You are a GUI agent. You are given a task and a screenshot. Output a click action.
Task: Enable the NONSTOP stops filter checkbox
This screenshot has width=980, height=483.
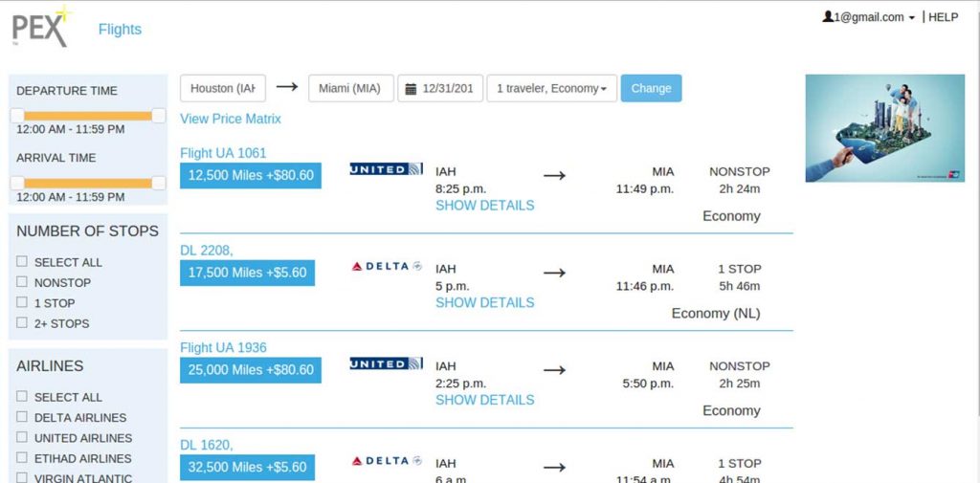coord(22,282)
